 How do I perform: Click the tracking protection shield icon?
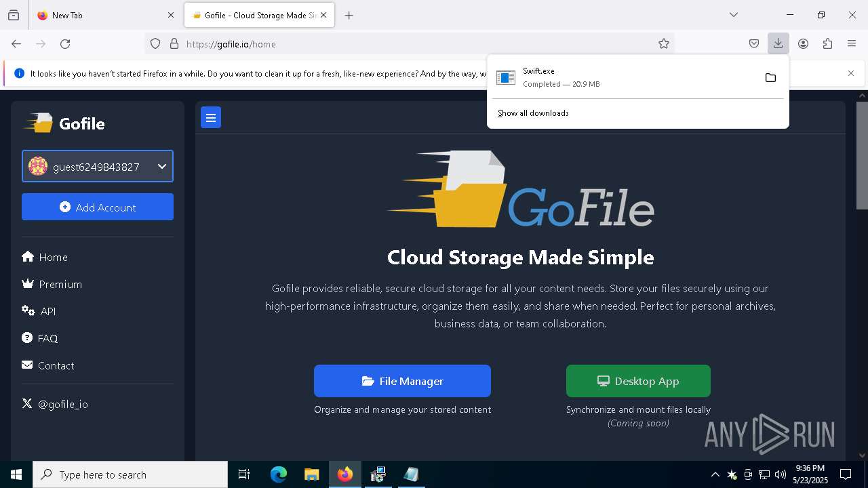[x=155, y=44]
